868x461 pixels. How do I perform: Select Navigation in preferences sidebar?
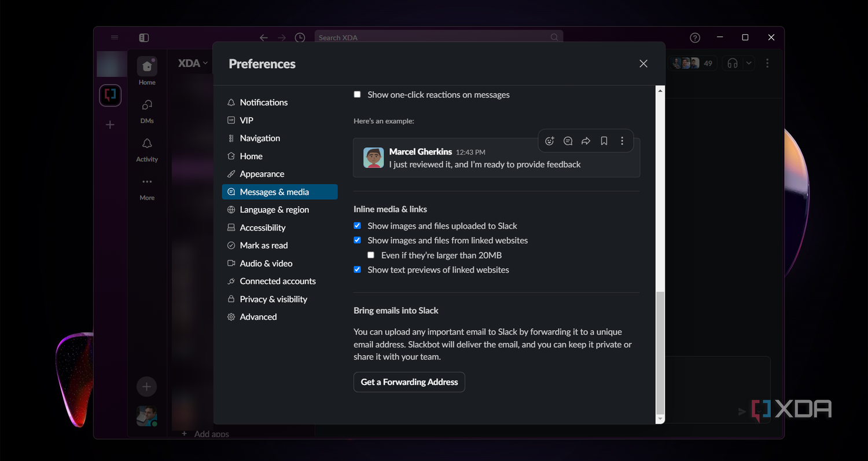279,138
